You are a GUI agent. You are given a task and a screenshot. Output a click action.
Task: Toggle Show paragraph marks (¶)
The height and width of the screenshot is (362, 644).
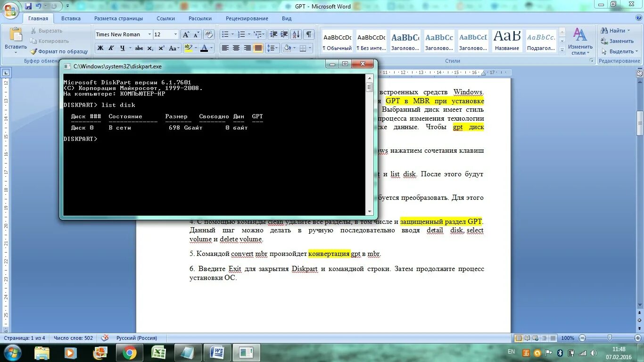pos(308,34)
